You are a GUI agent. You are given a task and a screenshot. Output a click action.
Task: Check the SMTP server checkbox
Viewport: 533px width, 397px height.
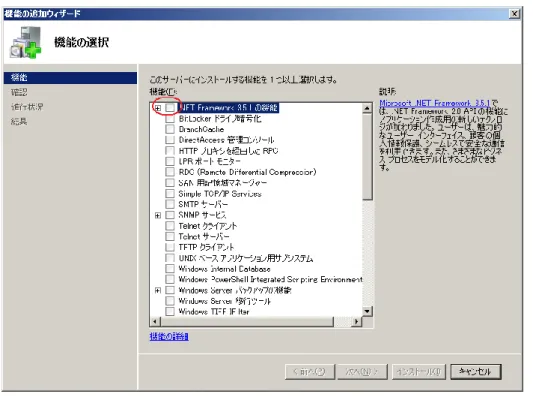pos(170,204)
